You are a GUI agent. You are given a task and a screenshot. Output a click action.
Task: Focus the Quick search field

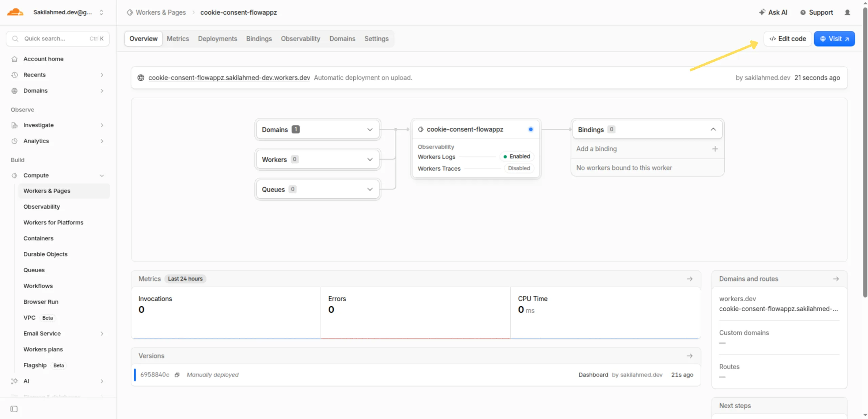pyautogui.click(x=58, y=39)
